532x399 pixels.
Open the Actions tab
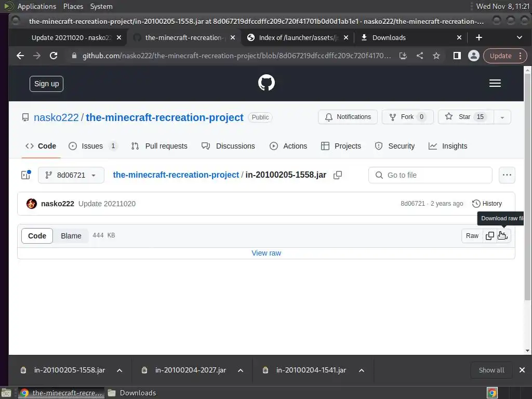point(288,146)
